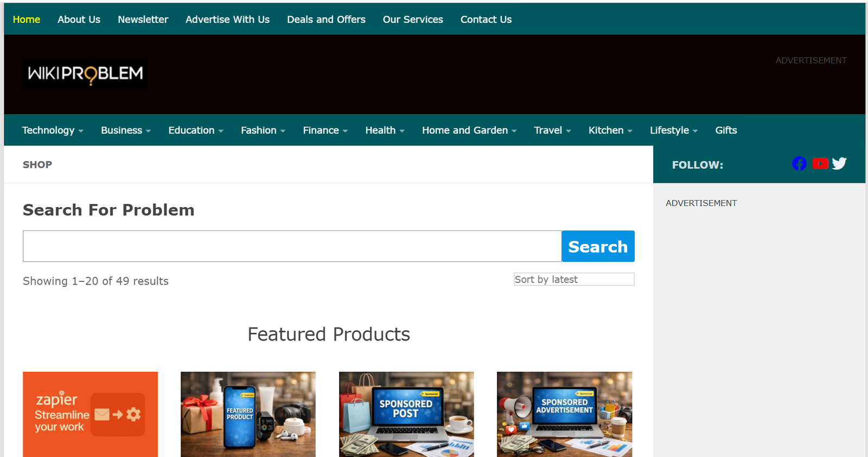Click the WikiProblem site logo

(85, 74)
